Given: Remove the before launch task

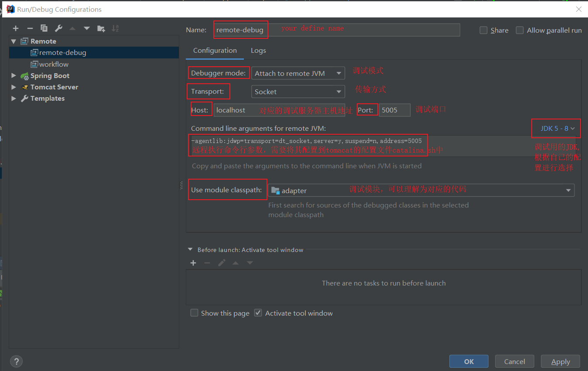Looking at the screenshot, I should (207, 263).
